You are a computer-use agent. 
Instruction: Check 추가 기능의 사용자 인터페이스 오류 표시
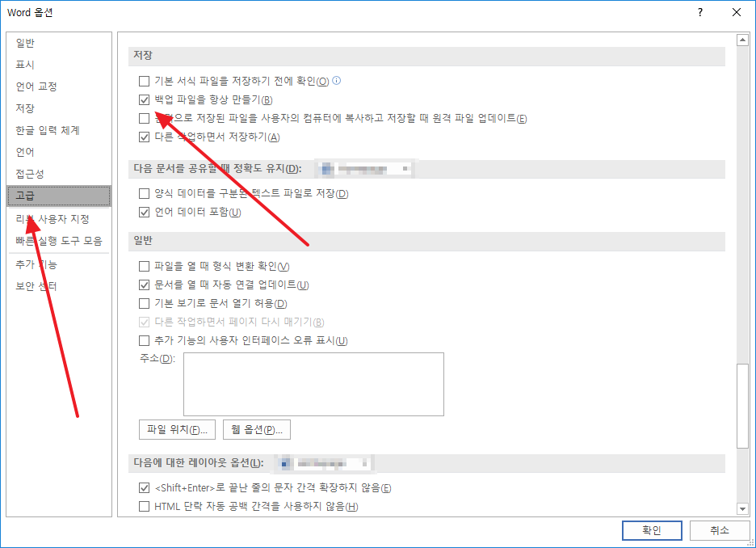[x=144, y=340]
